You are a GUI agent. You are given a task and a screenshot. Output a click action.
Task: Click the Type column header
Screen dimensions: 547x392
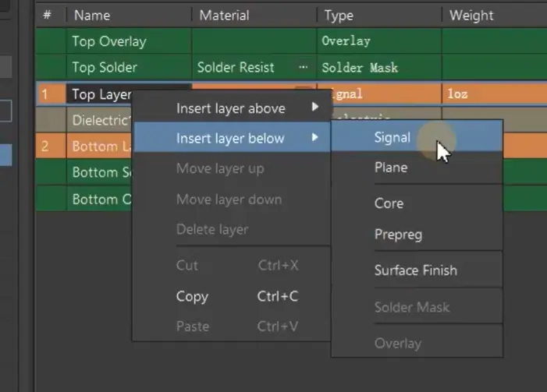point(339,15)
